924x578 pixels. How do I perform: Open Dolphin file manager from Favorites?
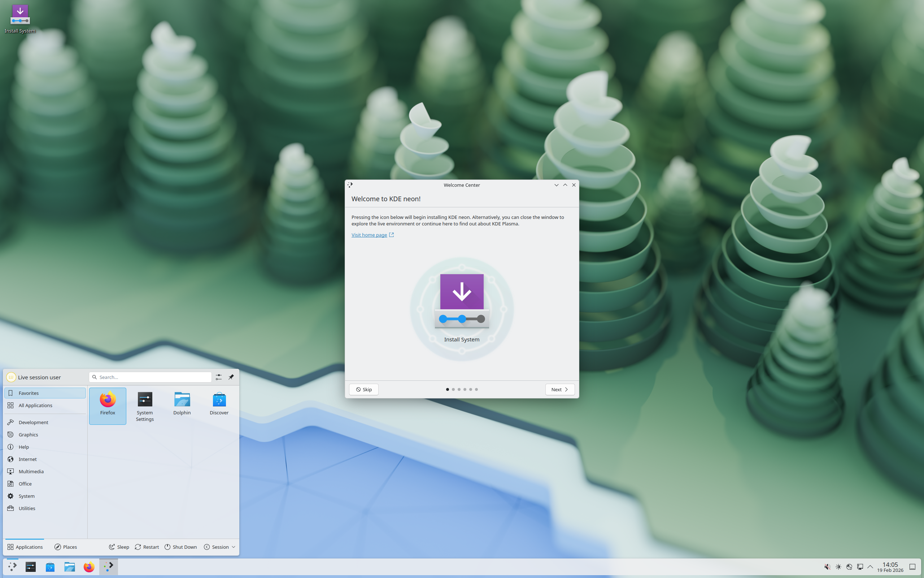coord(182,406)
